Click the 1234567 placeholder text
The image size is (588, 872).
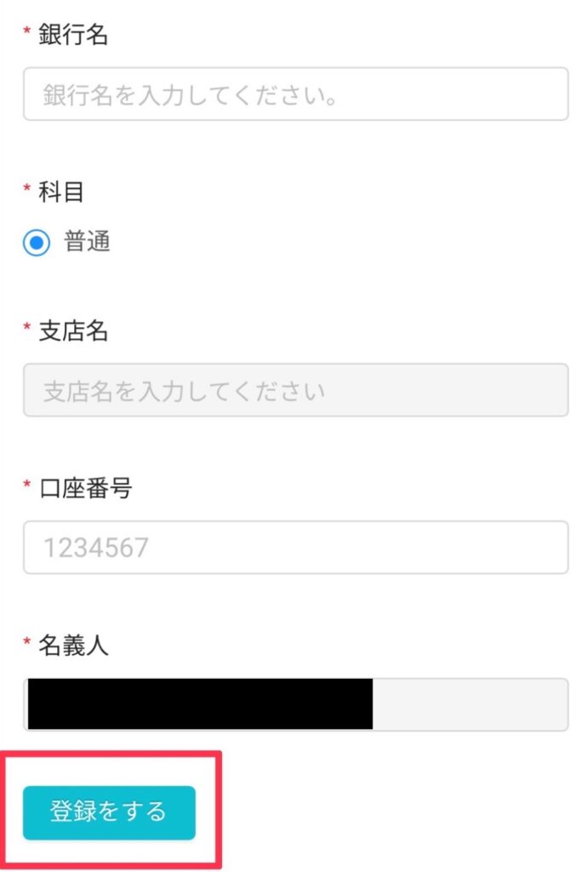(x=96, y=548)
